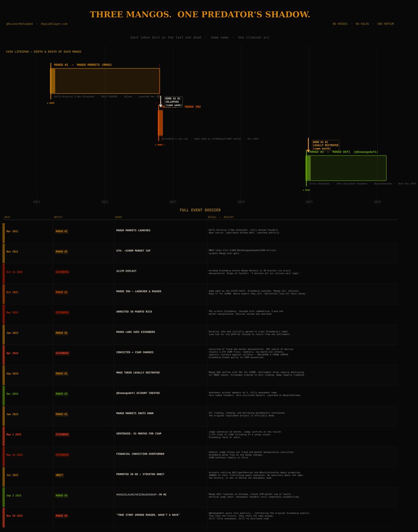Click the 'TRUE STORY $MANGO RUGGED' quote event
The image size is (418, 532).
point(148,516)
